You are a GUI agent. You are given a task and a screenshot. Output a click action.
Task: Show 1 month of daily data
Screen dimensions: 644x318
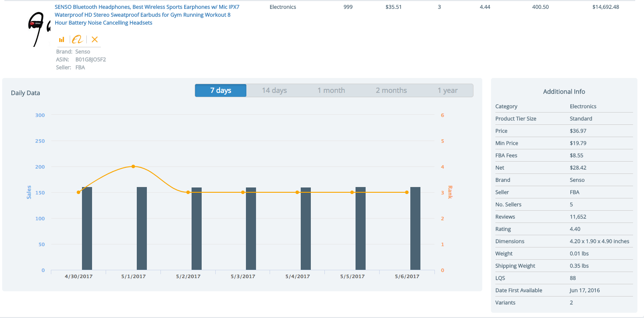coord(331,90)
